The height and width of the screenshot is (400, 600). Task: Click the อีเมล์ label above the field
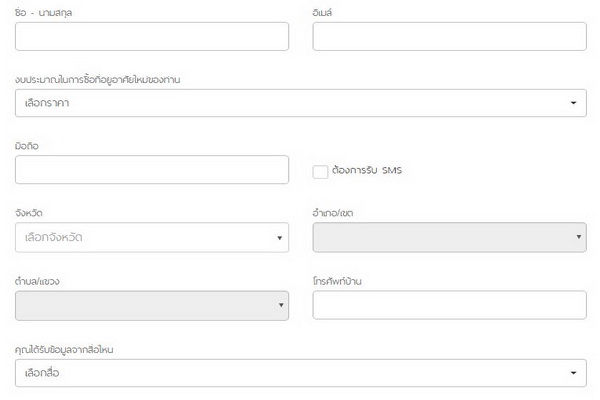pyautogui.click(x=323, y=12)
